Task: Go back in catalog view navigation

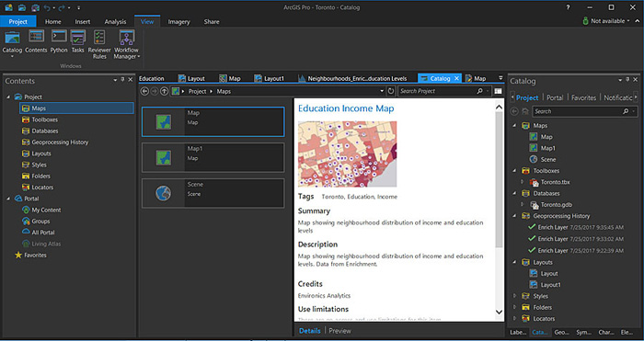Action: point(144,91)
